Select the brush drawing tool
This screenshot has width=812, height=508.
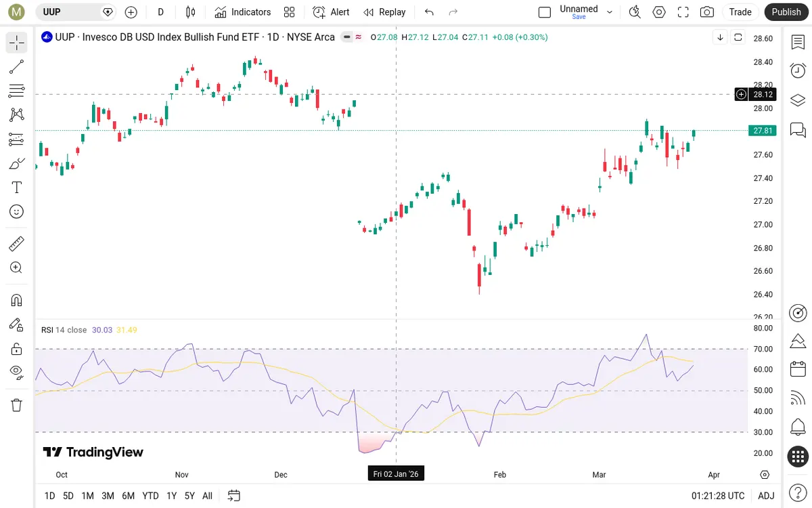(17, 163)
